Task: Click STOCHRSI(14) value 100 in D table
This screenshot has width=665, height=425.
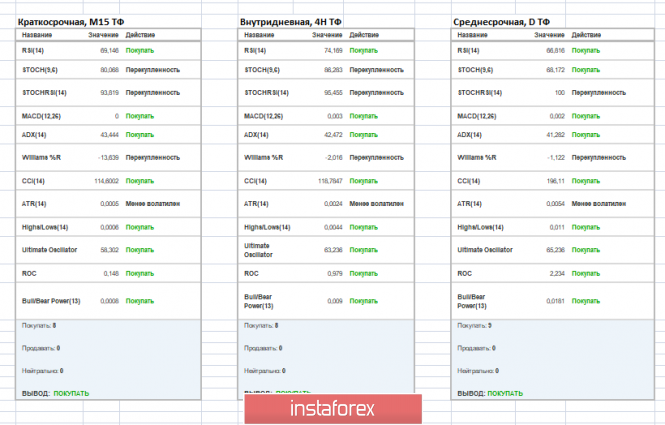Action: click(560, 92)
